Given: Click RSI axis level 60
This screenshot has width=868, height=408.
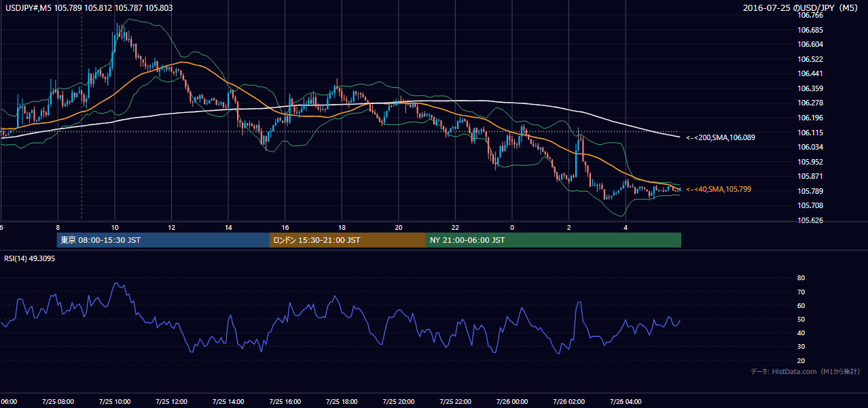Looking at the screenshot, I should click(x=801, y=305).
